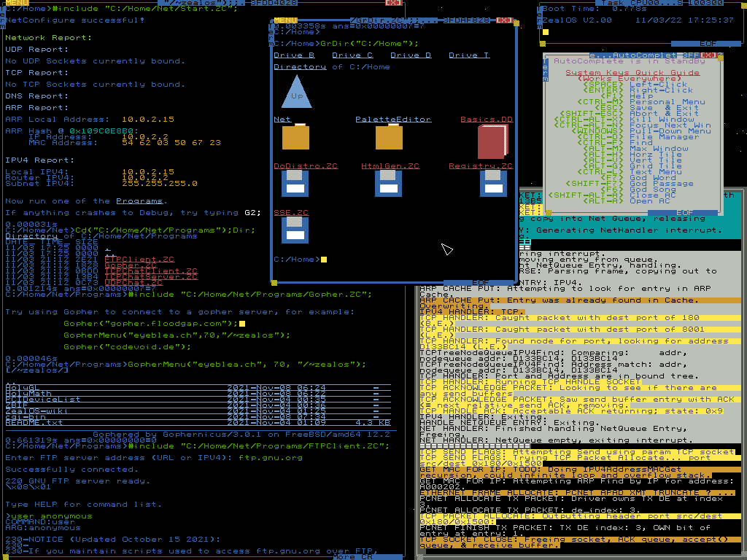Image resolution: width=747 pixels, height=560 pixels.
Task: Switch to Drive D in GrDir window
Action: 411,55
